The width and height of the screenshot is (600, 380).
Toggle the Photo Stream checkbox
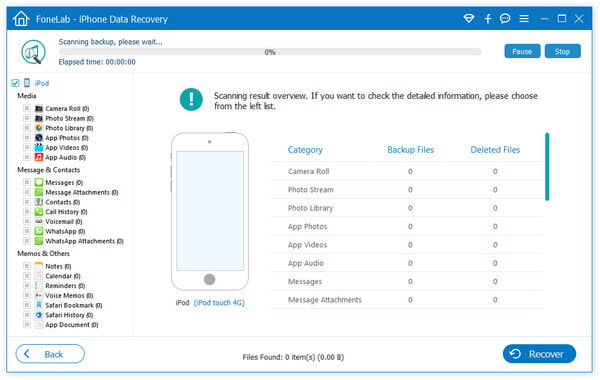[27, 118]
